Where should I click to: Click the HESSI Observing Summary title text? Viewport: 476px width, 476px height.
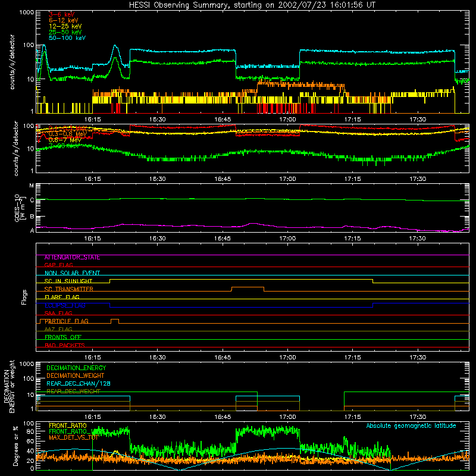tap(252, 5)
